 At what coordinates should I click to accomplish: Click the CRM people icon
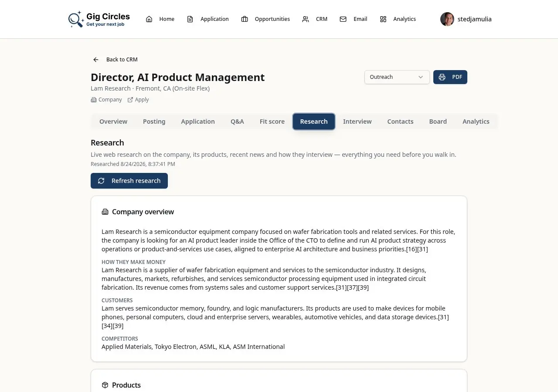pyautogui.click(x=306, y=19)
